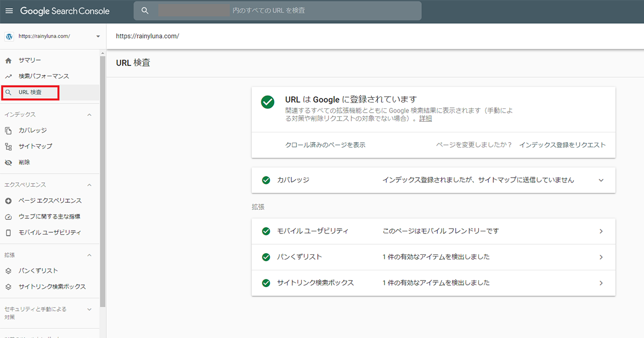The width and height of the screenshot is (644, 338).
Task: Click the https://rainyluna.com/ inspected URL text
Action: coord(148,36)
